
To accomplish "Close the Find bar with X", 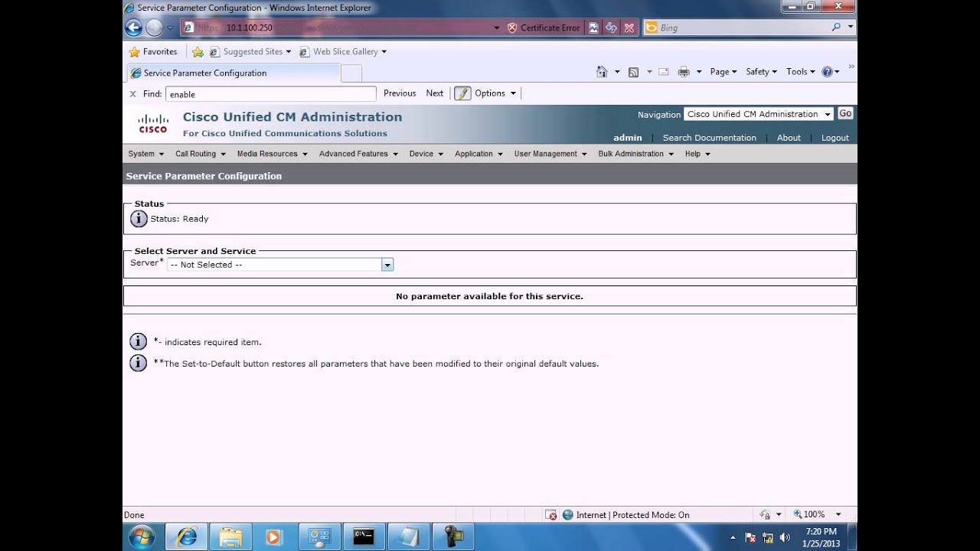I will 132,94.
